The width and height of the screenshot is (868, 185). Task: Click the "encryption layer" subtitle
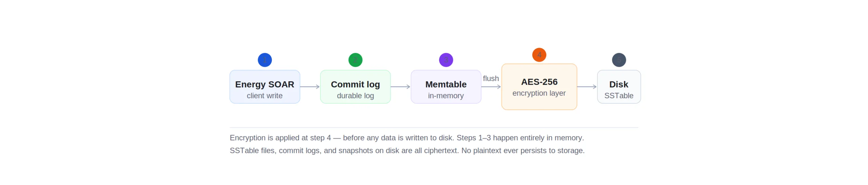click(539, 93)
